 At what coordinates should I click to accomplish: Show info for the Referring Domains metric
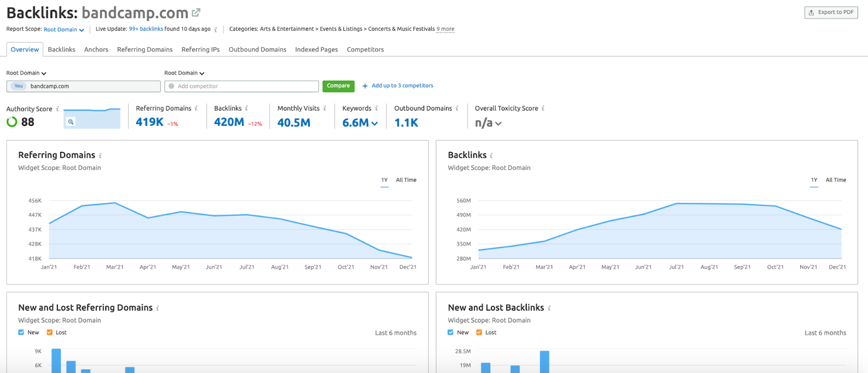coord(196,108)
